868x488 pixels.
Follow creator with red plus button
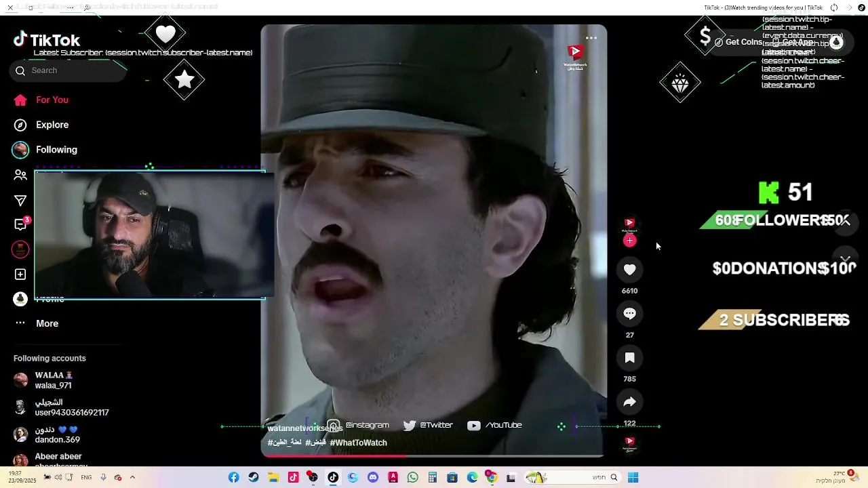pos(630,241)
